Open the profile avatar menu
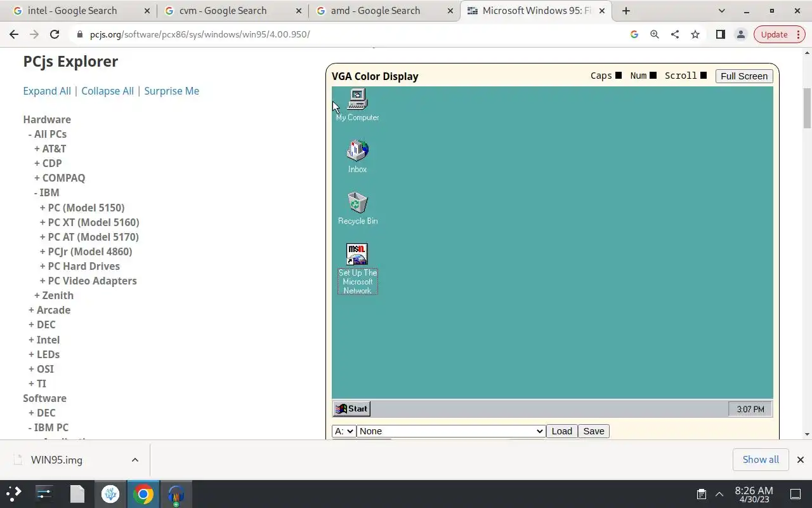The width and height of the screenshot is (812, 508). 740,34
